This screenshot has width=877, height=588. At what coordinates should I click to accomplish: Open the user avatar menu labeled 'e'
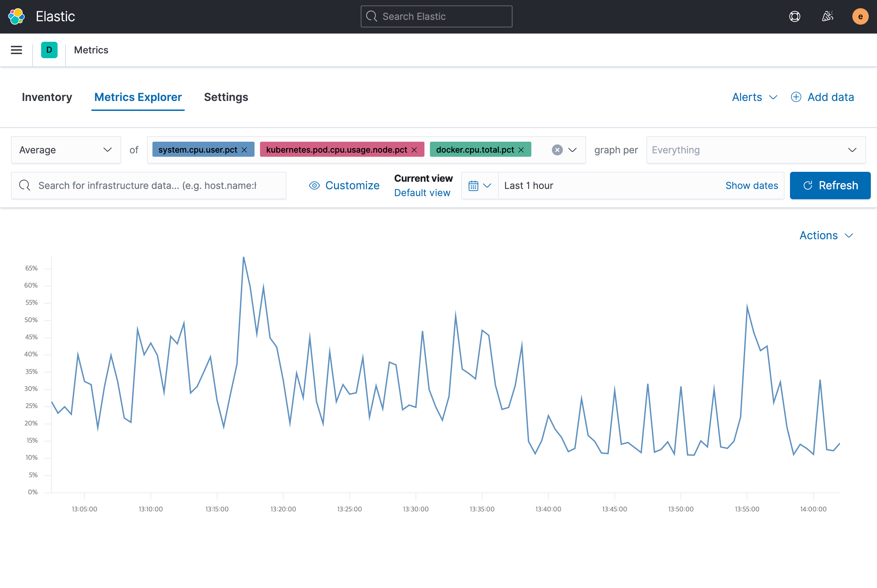[x=860, y=16]
